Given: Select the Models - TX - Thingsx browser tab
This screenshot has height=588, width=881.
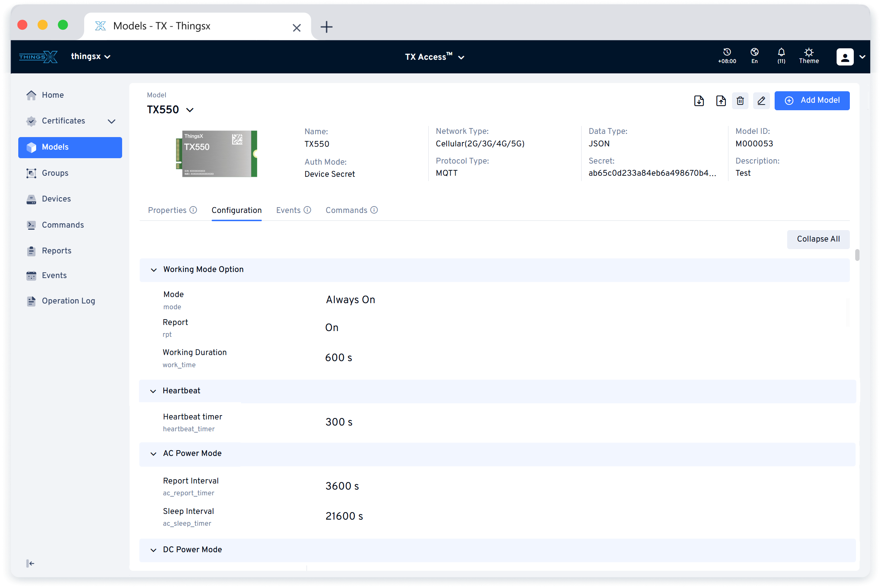Looking at the screenshot, I should point(198,26).
